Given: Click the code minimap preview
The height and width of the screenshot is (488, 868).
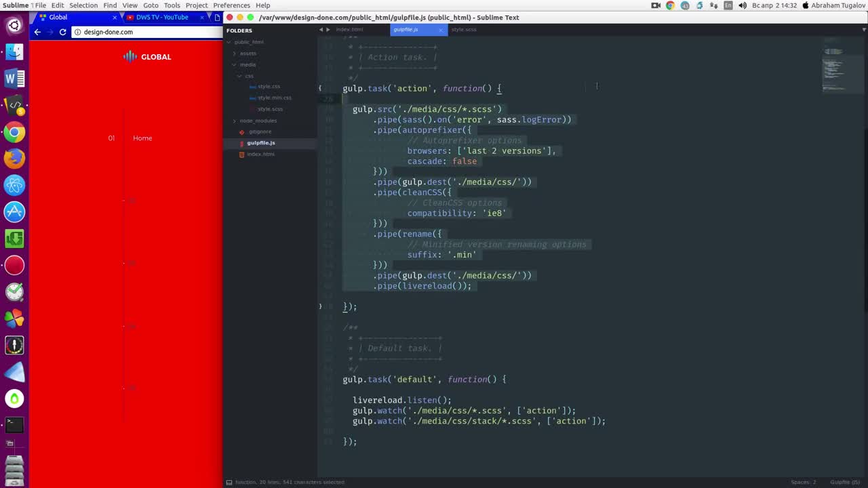Looking at the screenshot, I should 833,68.
